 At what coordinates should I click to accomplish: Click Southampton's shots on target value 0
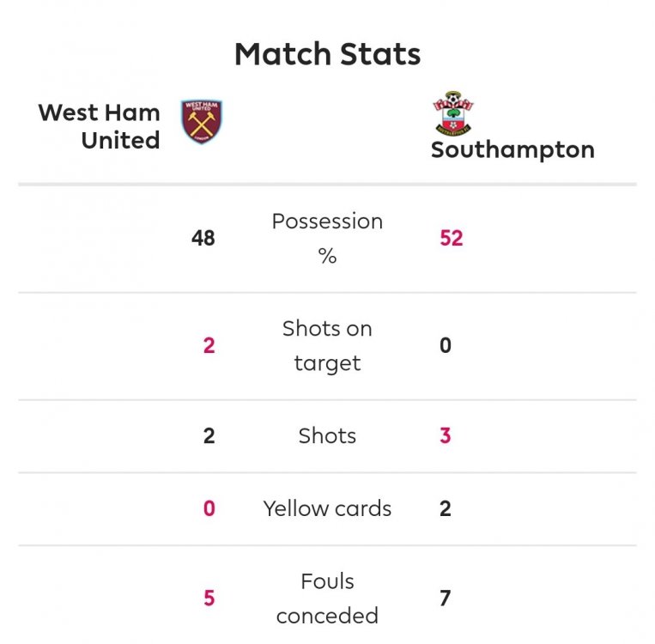click(446, 346)
